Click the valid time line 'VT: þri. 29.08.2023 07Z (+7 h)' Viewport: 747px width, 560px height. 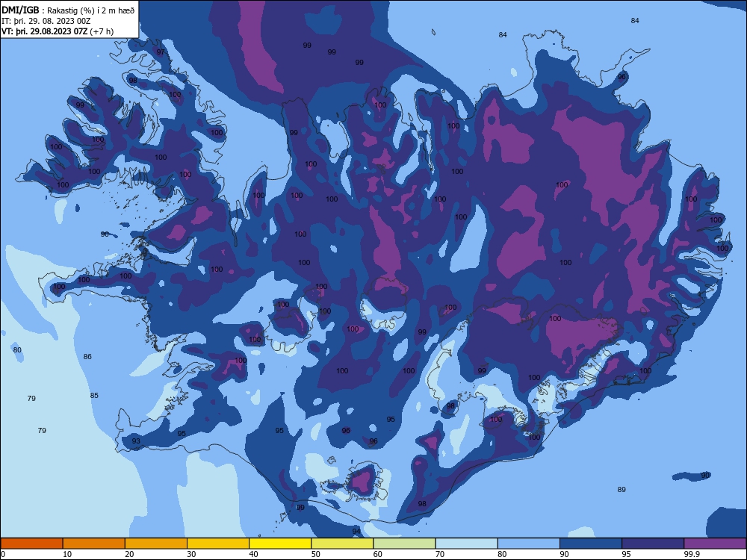point(58,31)
